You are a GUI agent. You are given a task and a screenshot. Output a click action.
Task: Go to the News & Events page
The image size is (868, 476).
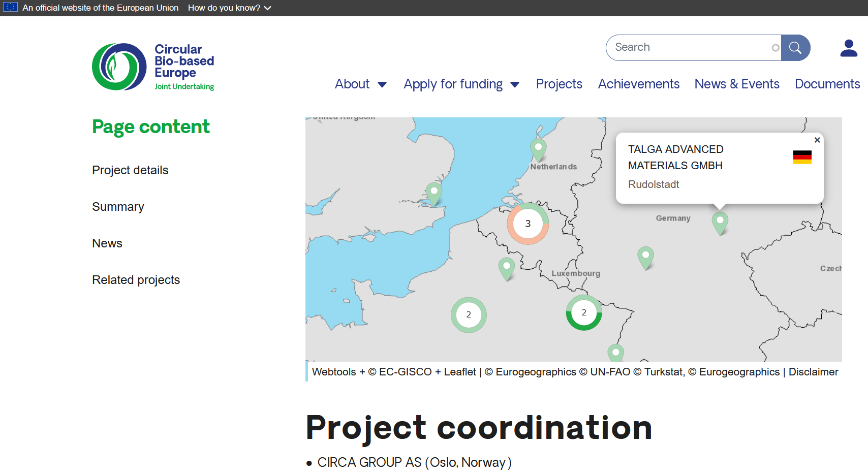click(x=736, y=84)
